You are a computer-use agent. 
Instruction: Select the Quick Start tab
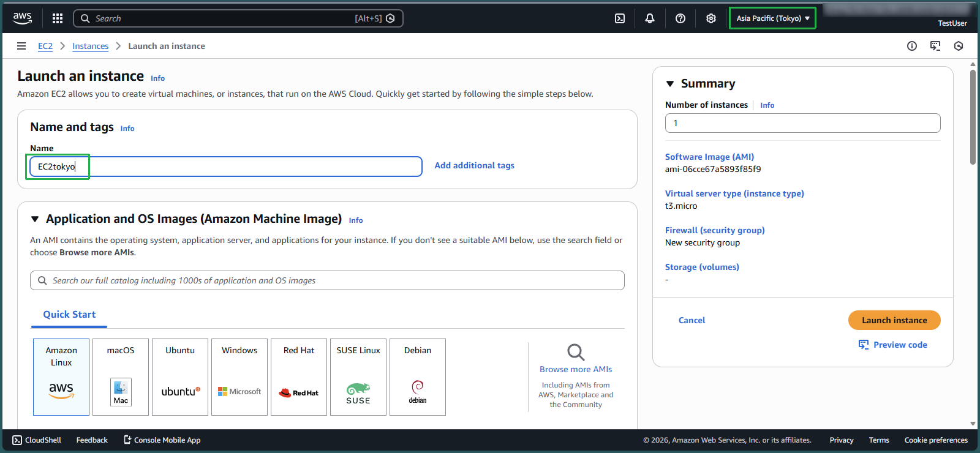point(69,315)
